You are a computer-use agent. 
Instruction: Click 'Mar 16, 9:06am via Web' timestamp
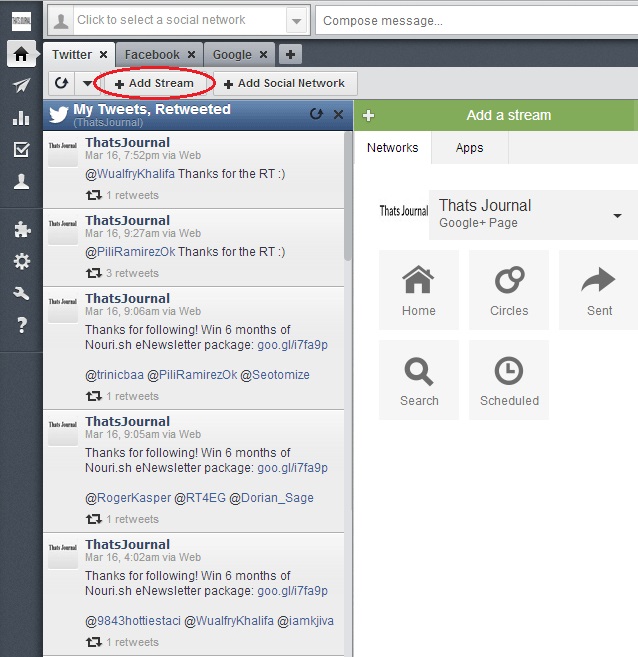[x=143, y=311]
